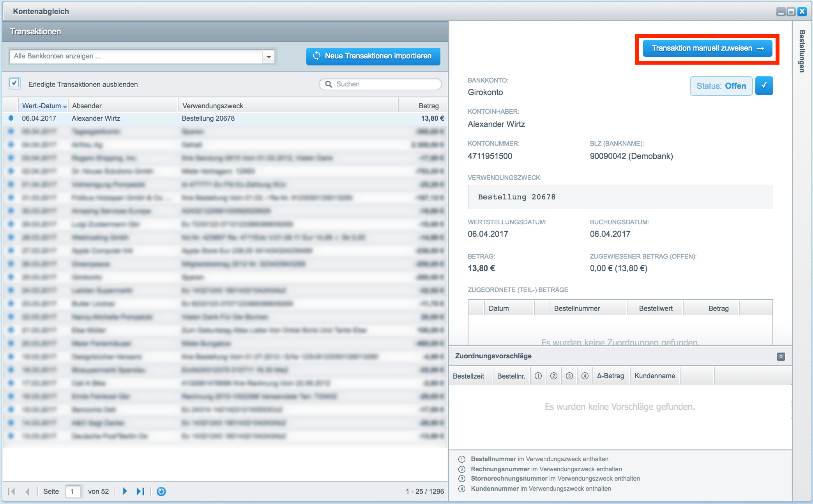Click the page number input box
This screenshot has width=813, height=504.
pyautogui.click(x=73, y=492)
